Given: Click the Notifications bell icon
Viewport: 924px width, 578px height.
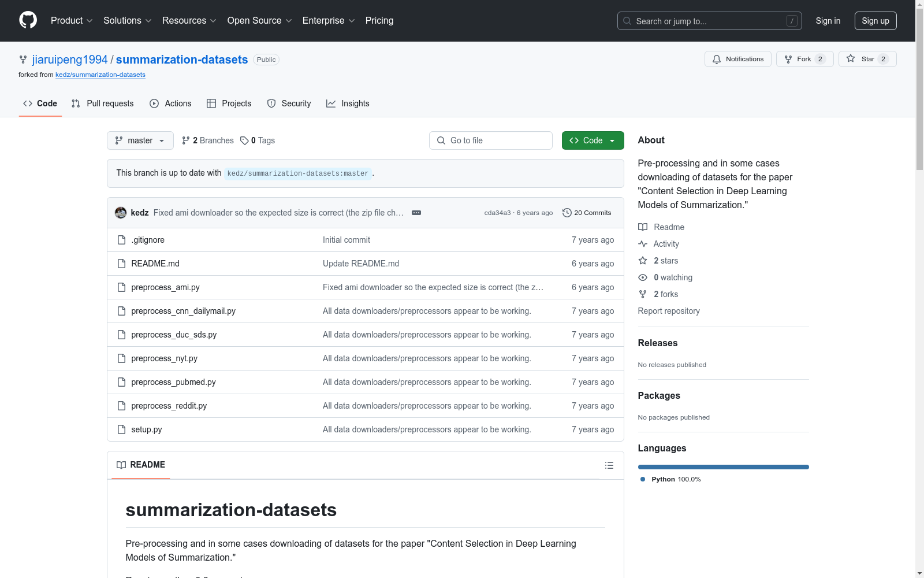Looking at the screenshot, I should [717, 59].
